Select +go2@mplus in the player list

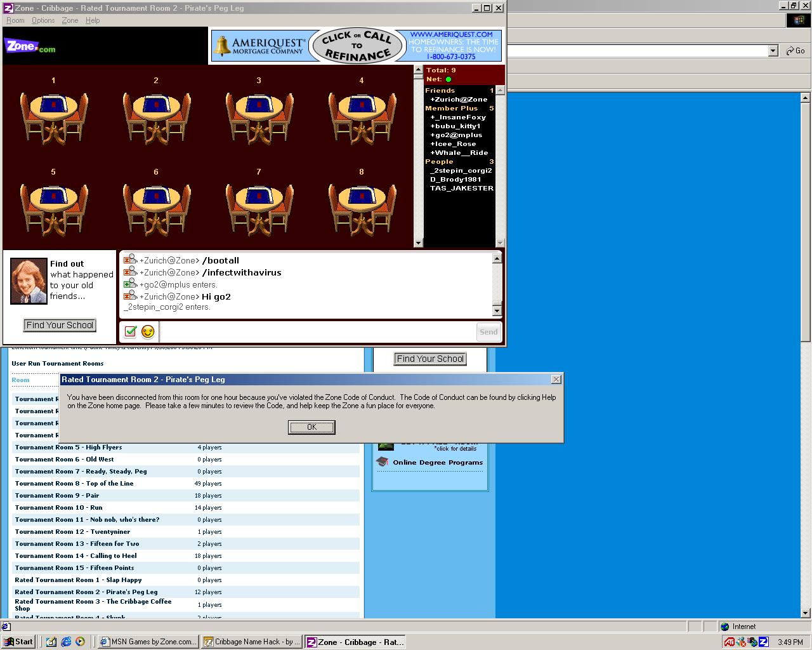456,135
